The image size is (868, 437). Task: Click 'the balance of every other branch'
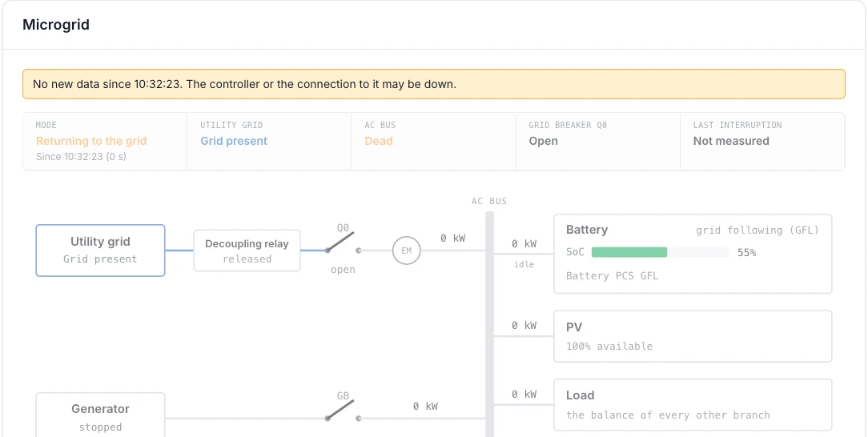pyautogui.click(x=668, y=415)
